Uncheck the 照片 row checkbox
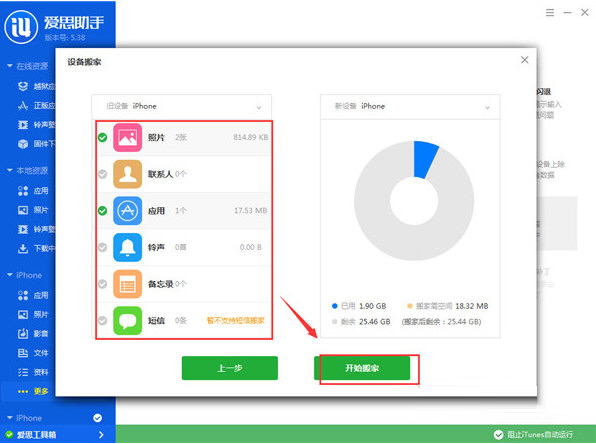Screen dimensions: 596x444 102,137
